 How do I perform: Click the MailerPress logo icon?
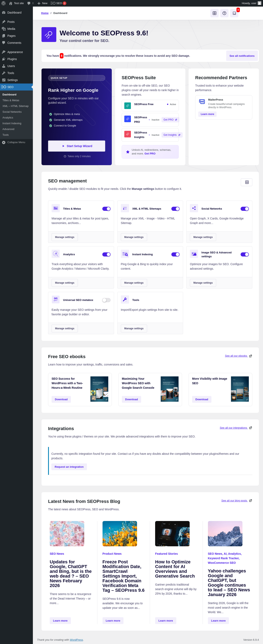pos(202,101)
